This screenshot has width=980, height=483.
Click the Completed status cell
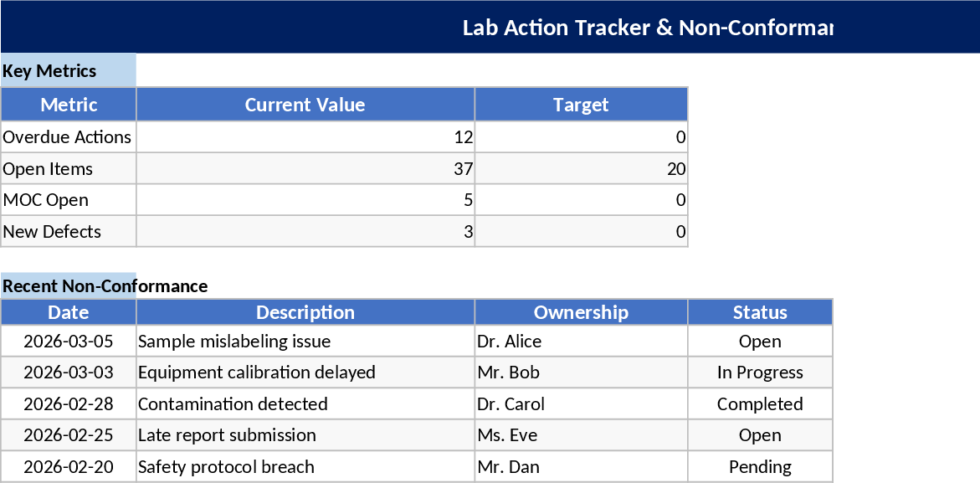click(x=760, y=404)
